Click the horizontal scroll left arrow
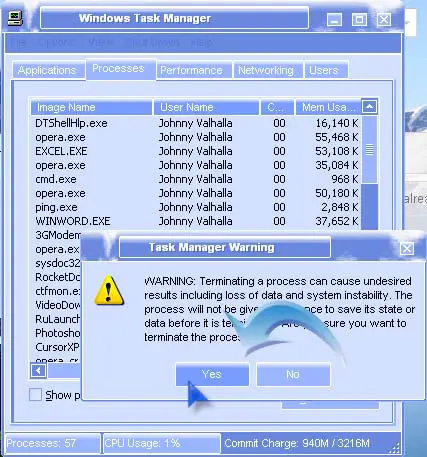Screen dimensions: 427x457 click(x=39, y=370)
